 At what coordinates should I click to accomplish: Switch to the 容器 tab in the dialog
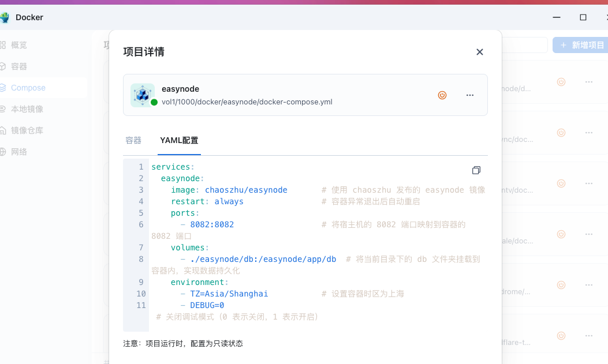pos(133,140)
